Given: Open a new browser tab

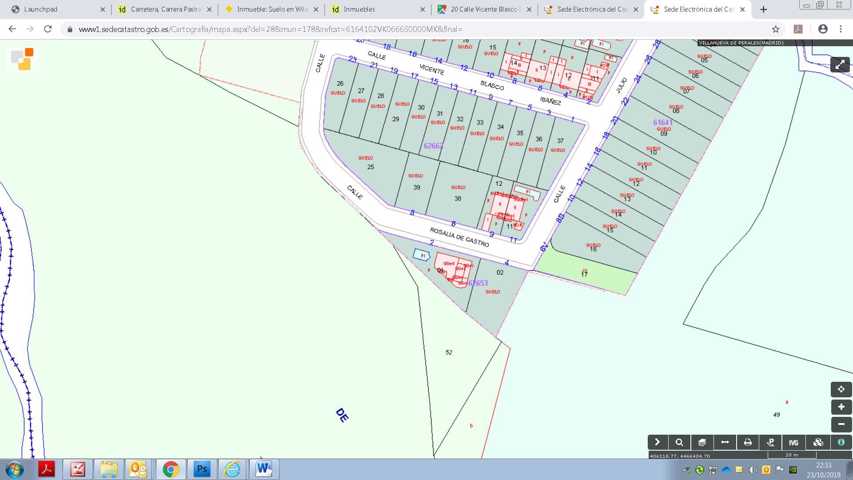Looking at the screenshot, I should [x=764, y=9].
